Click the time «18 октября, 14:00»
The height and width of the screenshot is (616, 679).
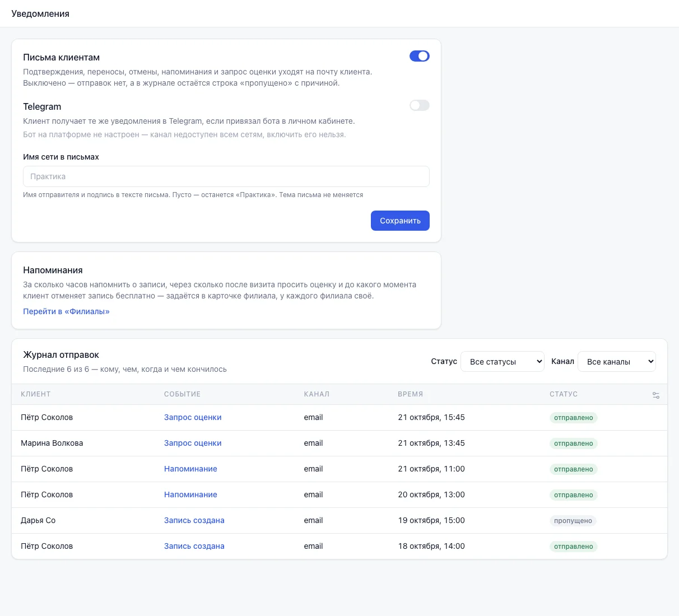(431, 546)
